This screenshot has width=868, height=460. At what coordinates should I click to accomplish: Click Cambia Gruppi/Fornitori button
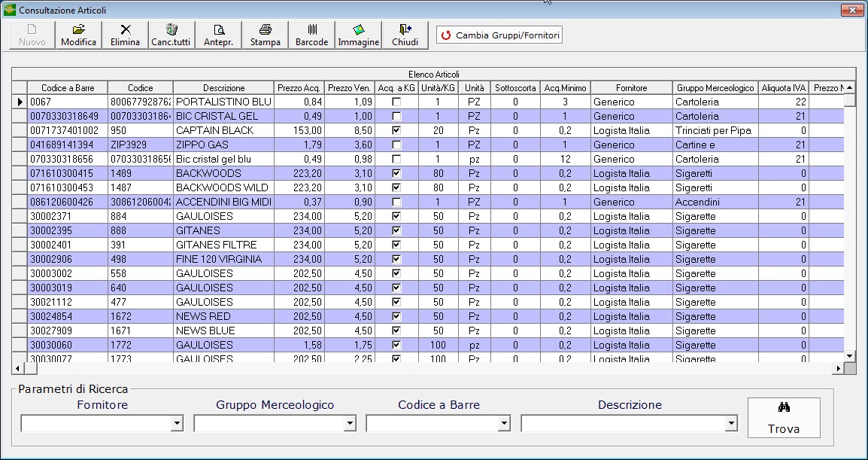click(x=500, y=35)
